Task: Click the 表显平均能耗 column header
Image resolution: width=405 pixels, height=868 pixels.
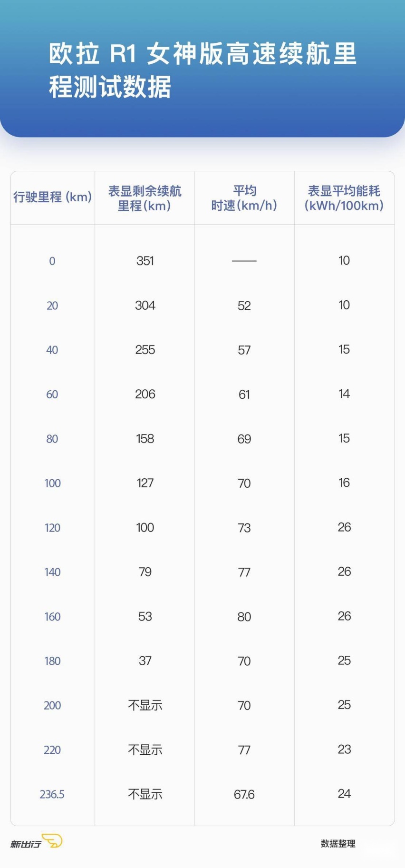Action: (344, 198)
